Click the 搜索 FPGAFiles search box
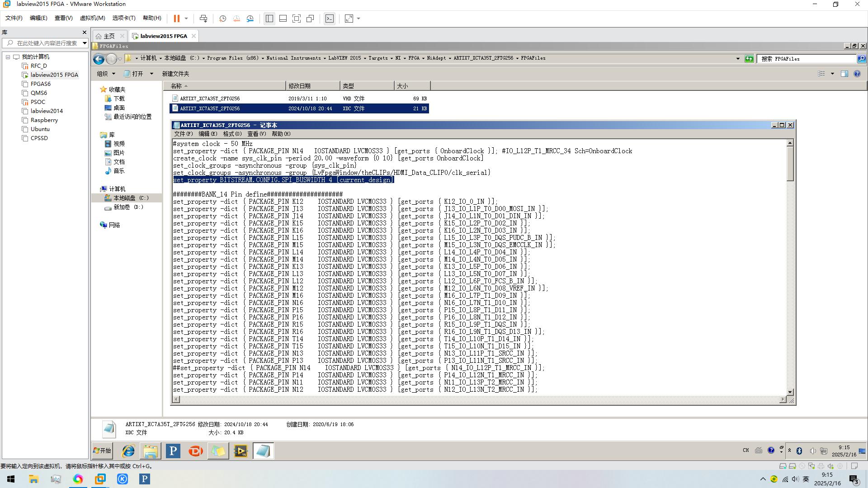The image size is (868, 488). 807,59
